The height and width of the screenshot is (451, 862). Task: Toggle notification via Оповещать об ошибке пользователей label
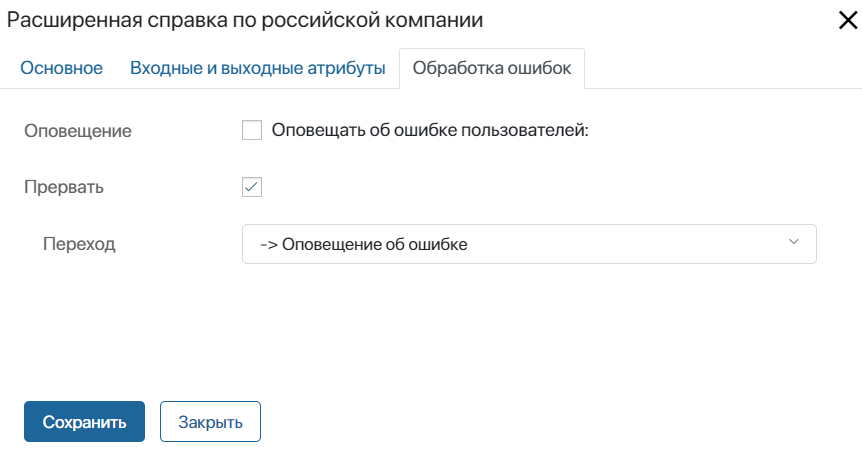point(430,130)
